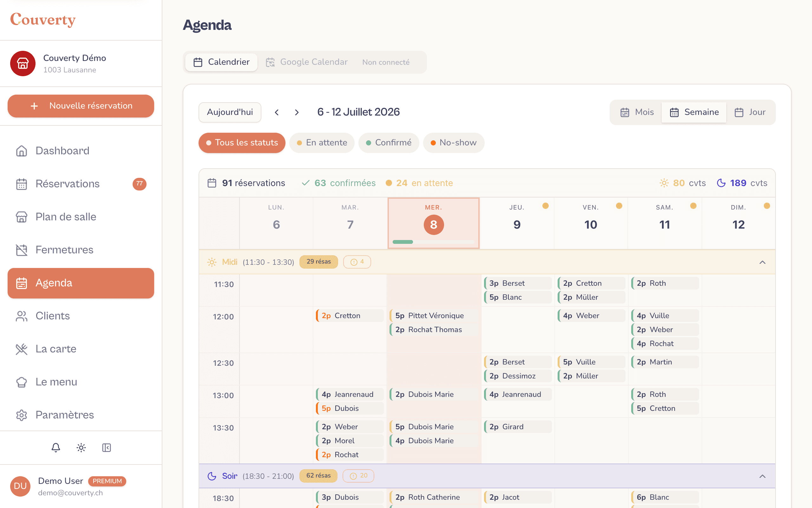Click the moon icon beside 189 cvts

pyautogui.click(x=721, y=183)
